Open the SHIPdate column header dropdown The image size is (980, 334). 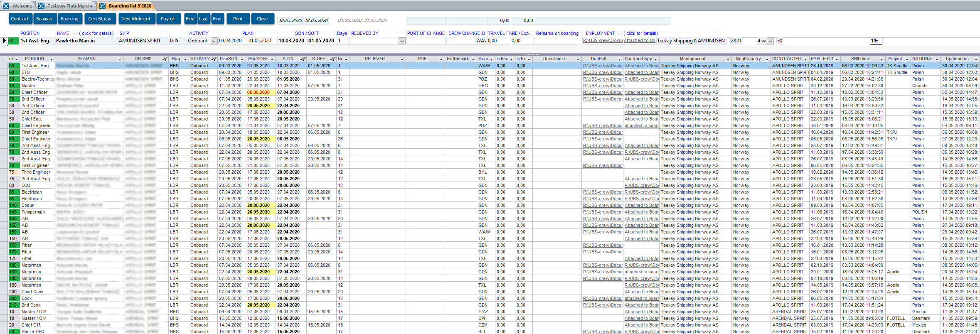click(x=882, y=59)
